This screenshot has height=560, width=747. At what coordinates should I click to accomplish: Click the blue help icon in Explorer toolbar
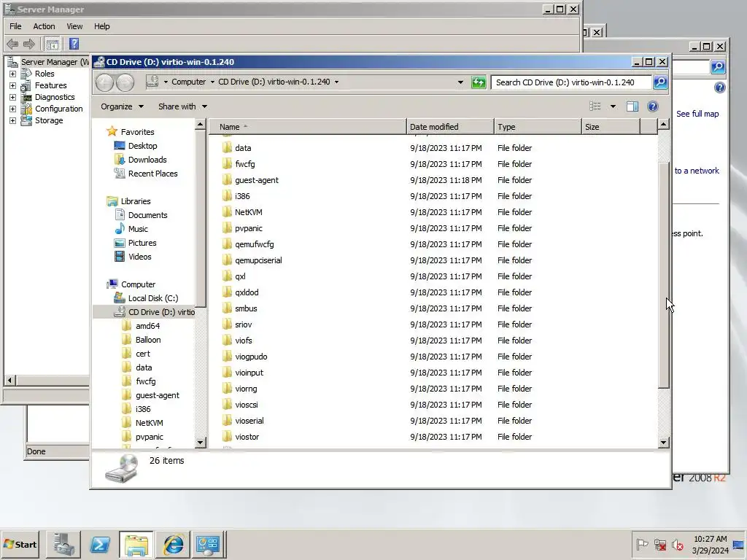[653, 106]
